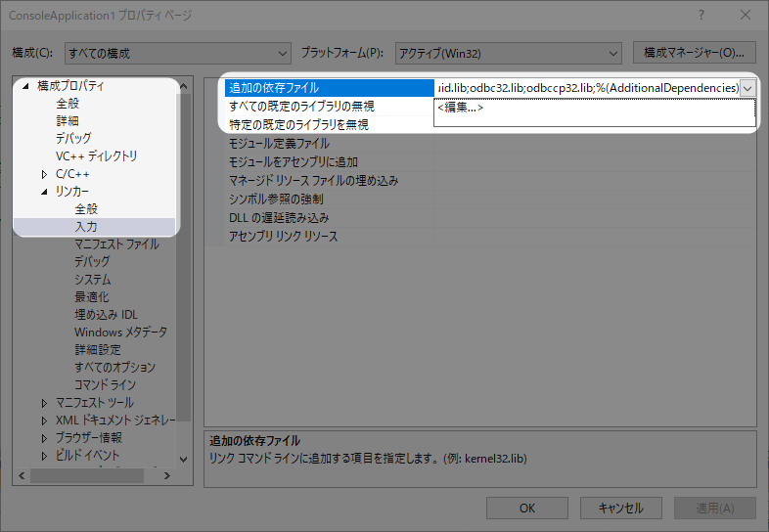Select Windows メタデータ tree item
Image resolution: width=769 pixels, height=532 pixels.
(x=120, y=332)
